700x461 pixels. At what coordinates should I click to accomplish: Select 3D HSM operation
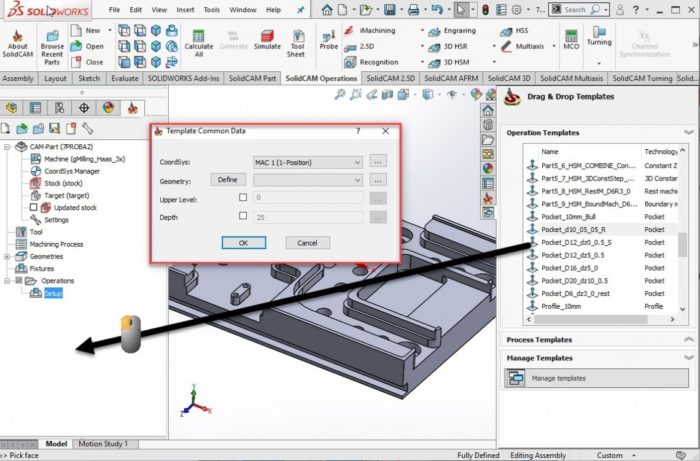click(x=449, y=62)
